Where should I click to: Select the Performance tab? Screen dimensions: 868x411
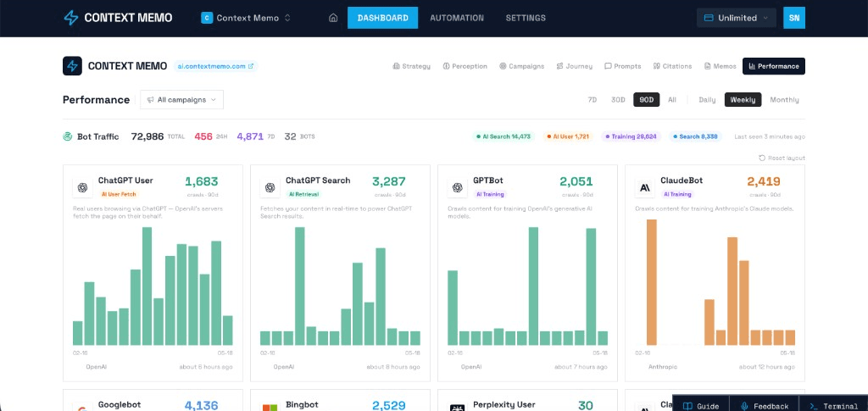[x=774, y=66]
